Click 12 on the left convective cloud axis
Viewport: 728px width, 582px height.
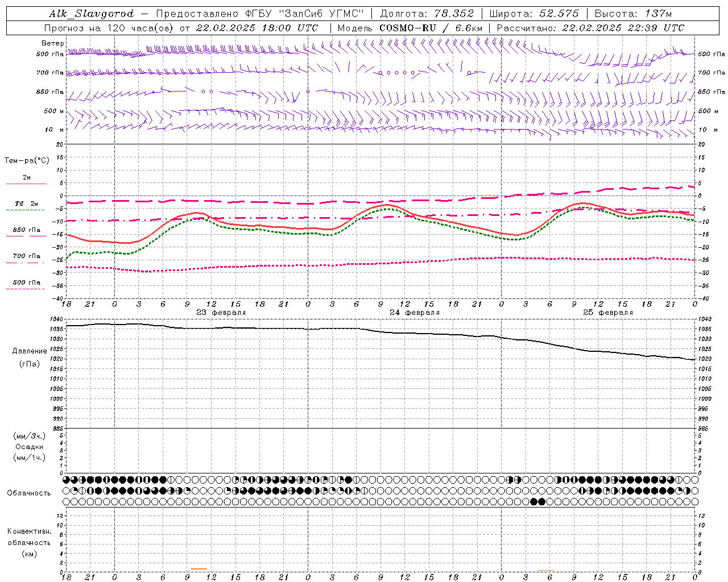pos(60,516)
